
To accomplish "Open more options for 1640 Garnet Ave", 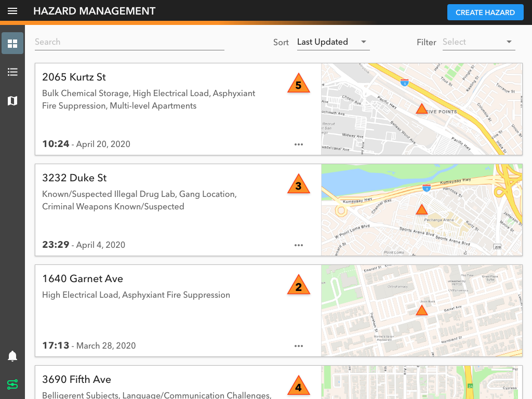I will (x=299, y=346).
